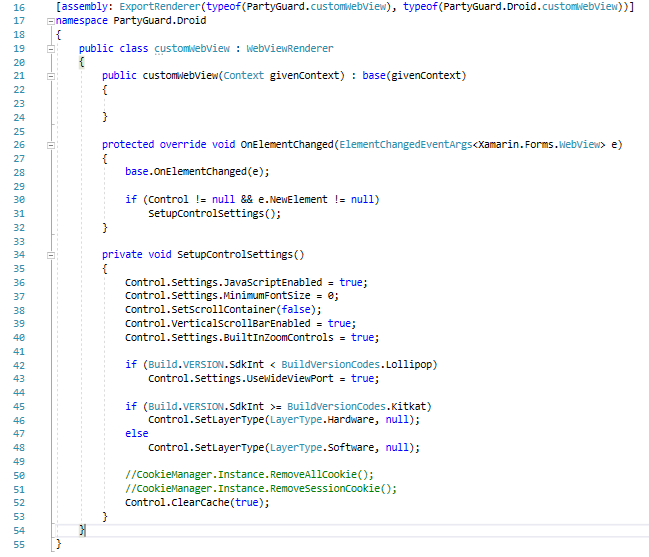Click VerticalScrollBarEnabled property
The width and height of the screenshot is (649, 557).
(x=241, y=323)
